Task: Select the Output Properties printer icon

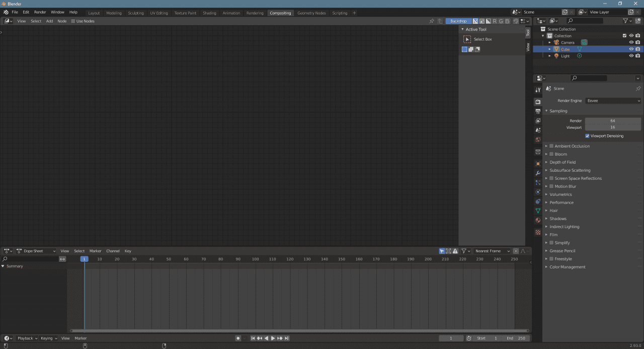Action: pyautogui.click(x=538, y=110)
